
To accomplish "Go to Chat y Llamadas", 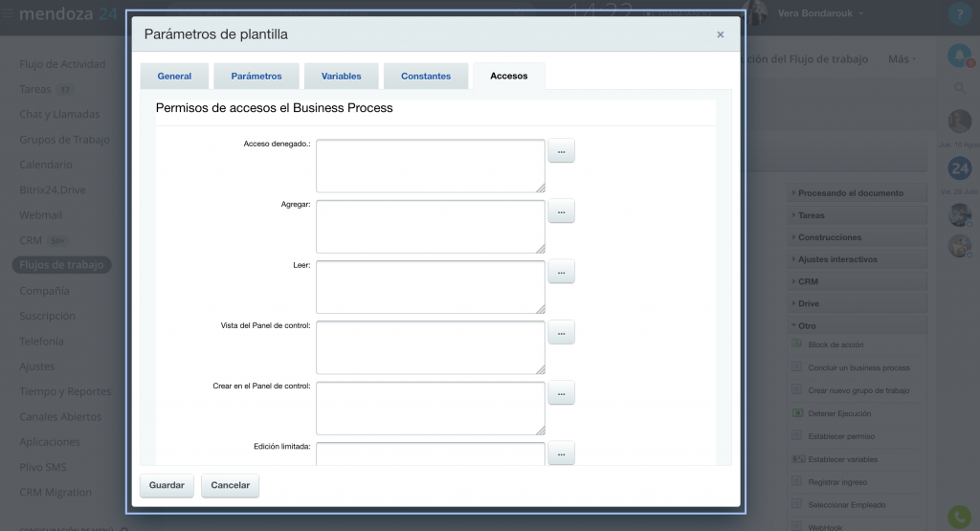I will [x=59, y=114].
